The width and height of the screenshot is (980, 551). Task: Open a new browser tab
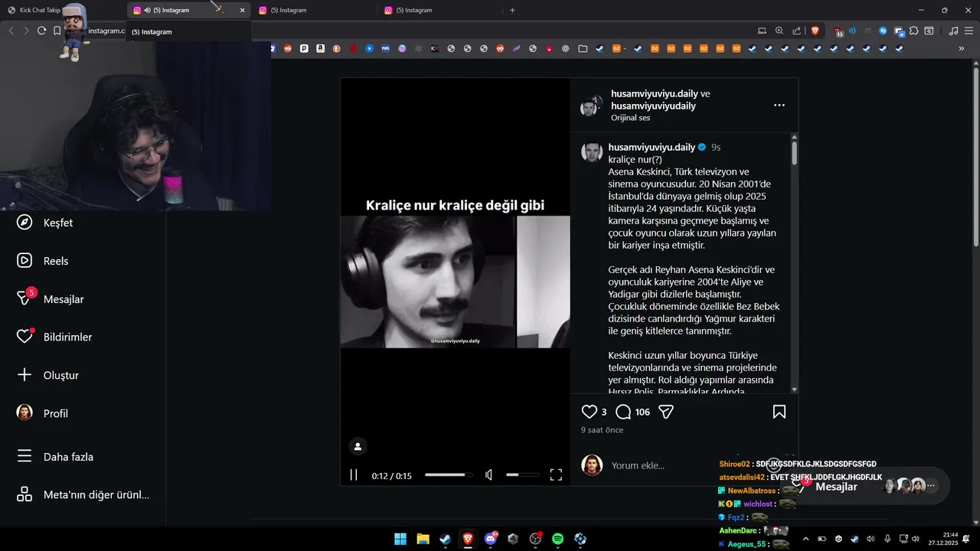pyautogui.click(x=512, y=10)
